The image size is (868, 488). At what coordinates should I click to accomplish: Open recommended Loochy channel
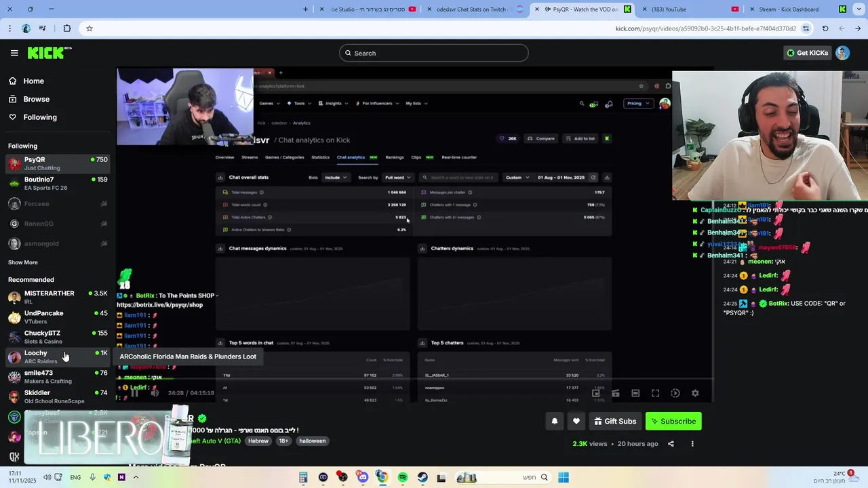click(x=58, y=357)
